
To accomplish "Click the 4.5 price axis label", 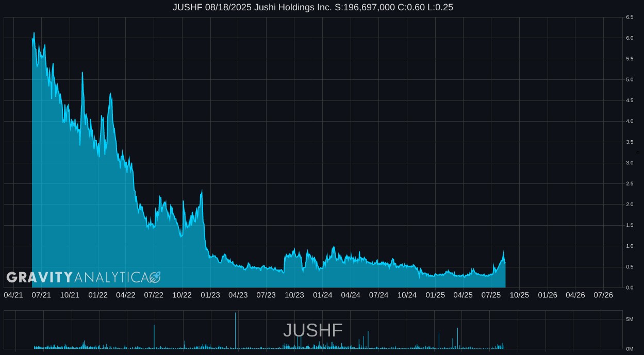I will 630,100.
